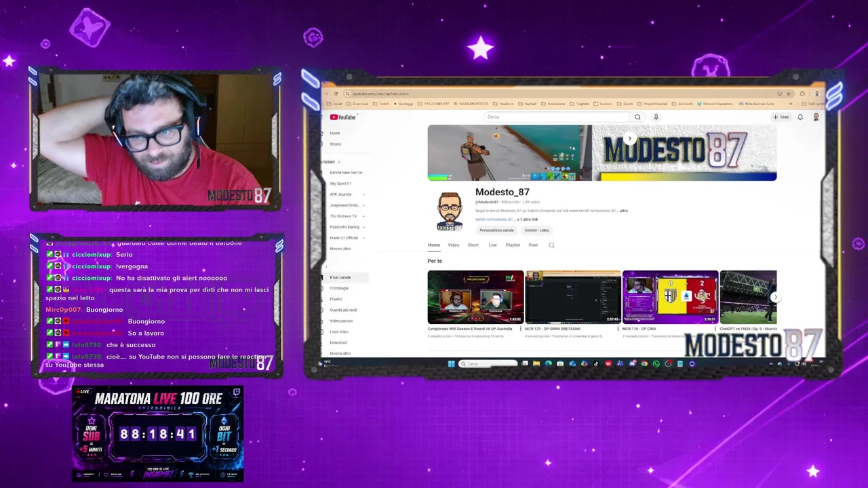The height and width of the screenshot is (488, 868).
Task: Open File Explorer from the taskbar
Action: pyautogui.click(x=536, y=364)
